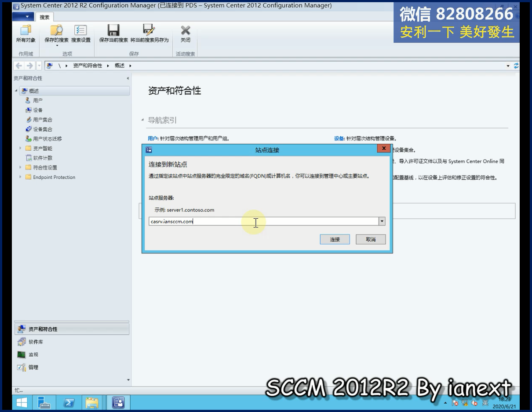
Task: Show hidden tray icons arrow
Action: point(446,403)
